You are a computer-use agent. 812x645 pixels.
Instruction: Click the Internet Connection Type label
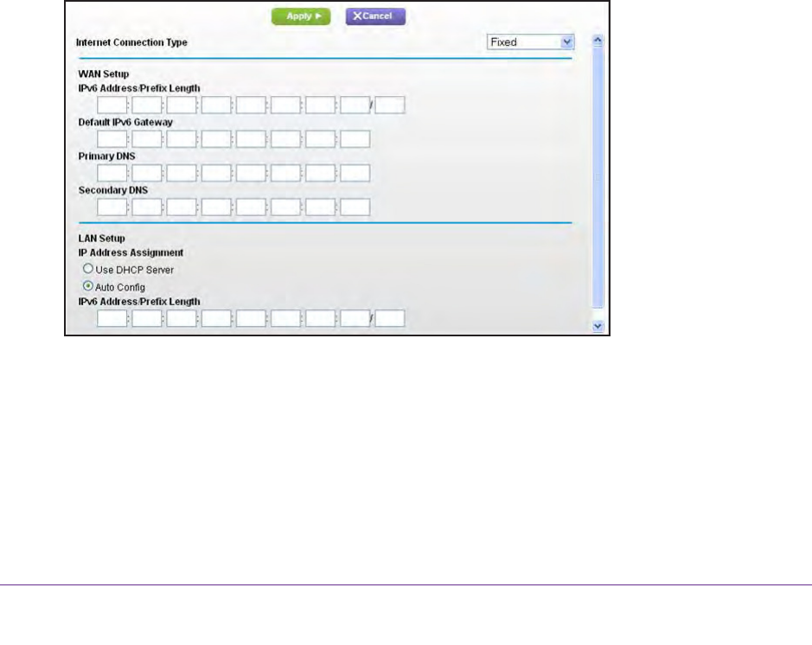coord(131,42)
